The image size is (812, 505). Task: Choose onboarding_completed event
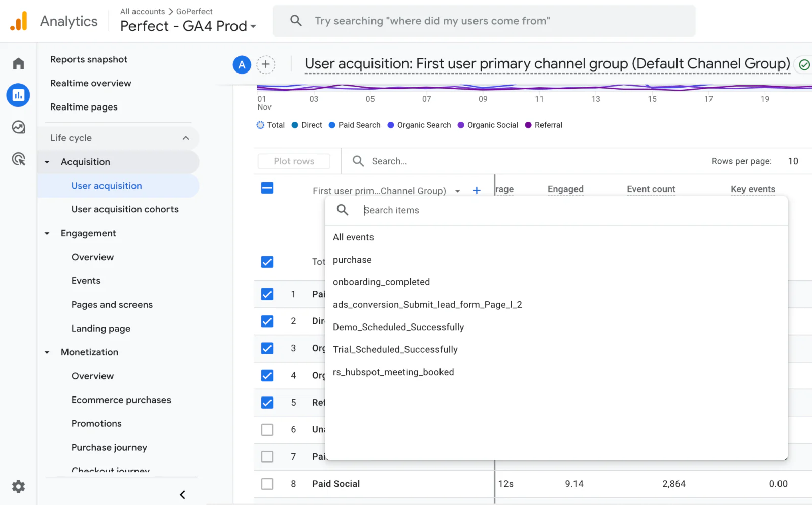pos(556,282)
